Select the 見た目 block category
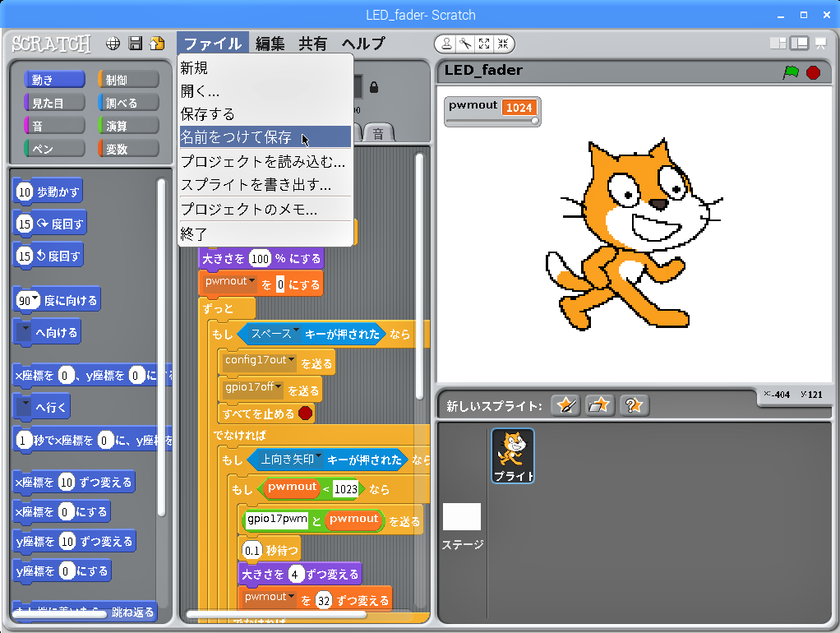This screenshot has width=840, height=633. click(54, 103)
